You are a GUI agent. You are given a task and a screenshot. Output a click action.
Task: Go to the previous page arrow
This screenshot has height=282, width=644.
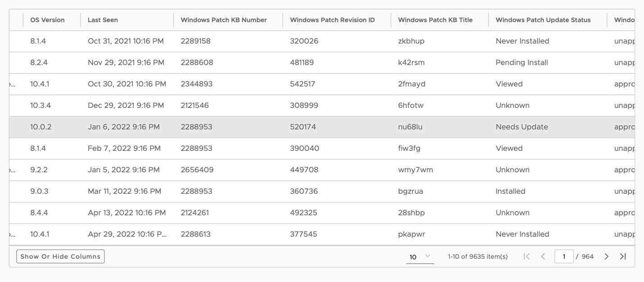pyautogui.click(x=543, y=256)
